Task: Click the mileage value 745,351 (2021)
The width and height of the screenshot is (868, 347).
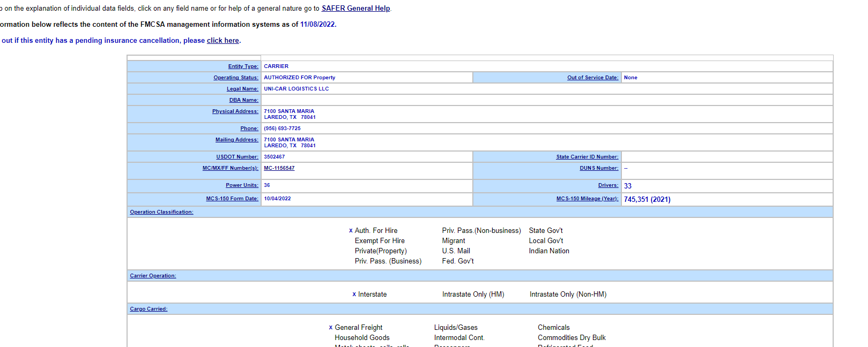Action: point(647,199)
